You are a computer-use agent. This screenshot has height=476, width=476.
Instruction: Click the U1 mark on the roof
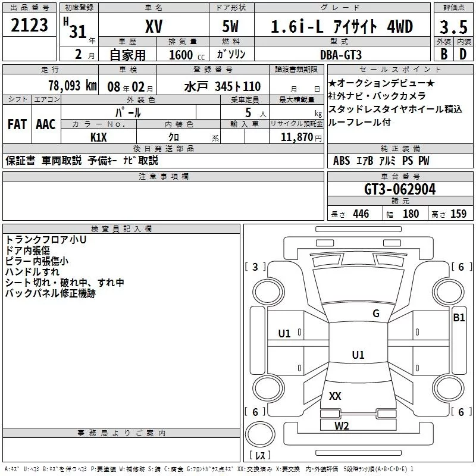tap(358, 355)
